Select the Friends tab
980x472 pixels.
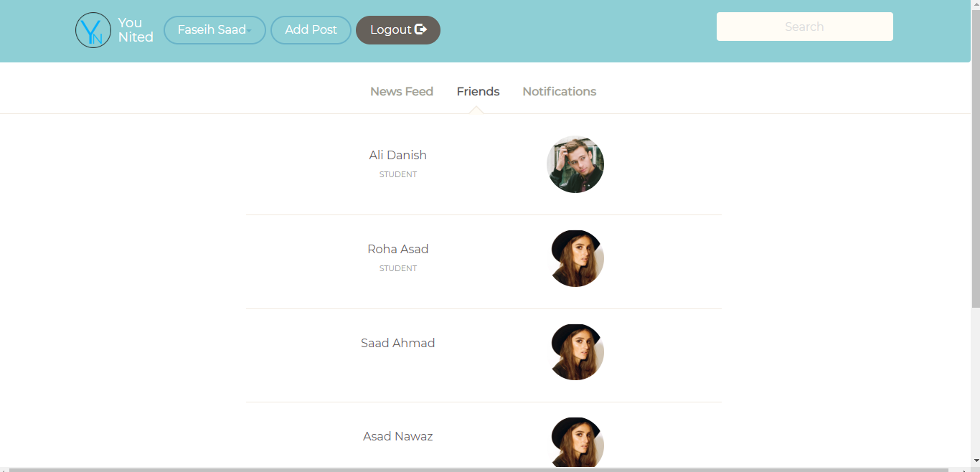478,92
